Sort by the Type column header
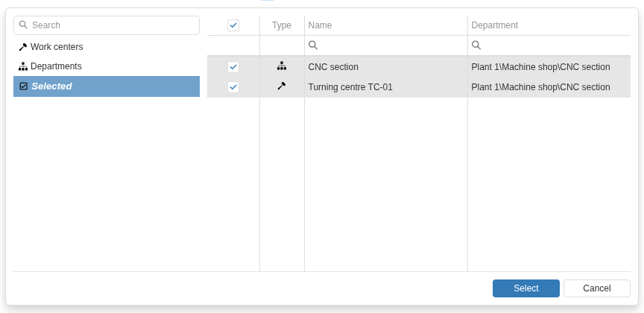Screen dimensions: 644x313 (282, 25)
